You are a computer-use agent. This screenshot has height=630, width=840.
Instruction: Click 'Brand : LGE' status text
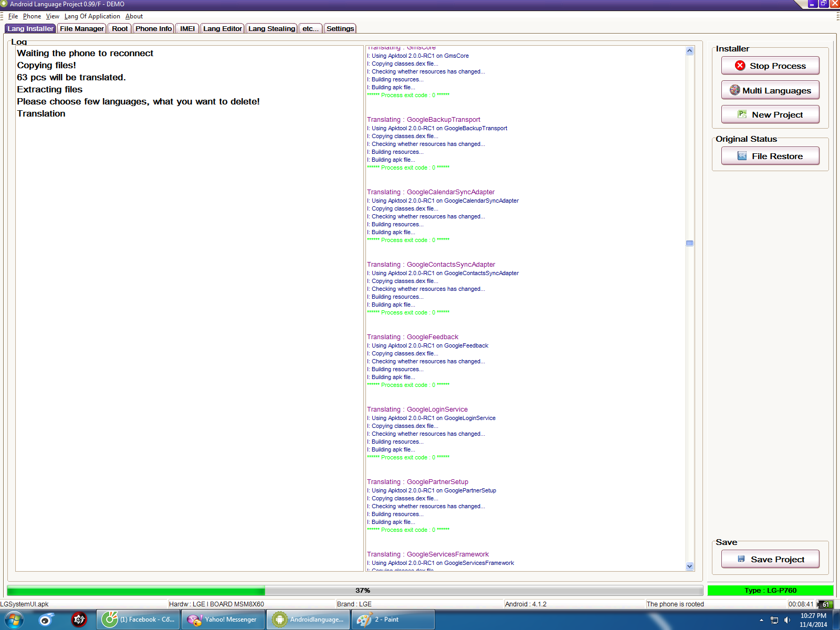(x=354, y=604)
